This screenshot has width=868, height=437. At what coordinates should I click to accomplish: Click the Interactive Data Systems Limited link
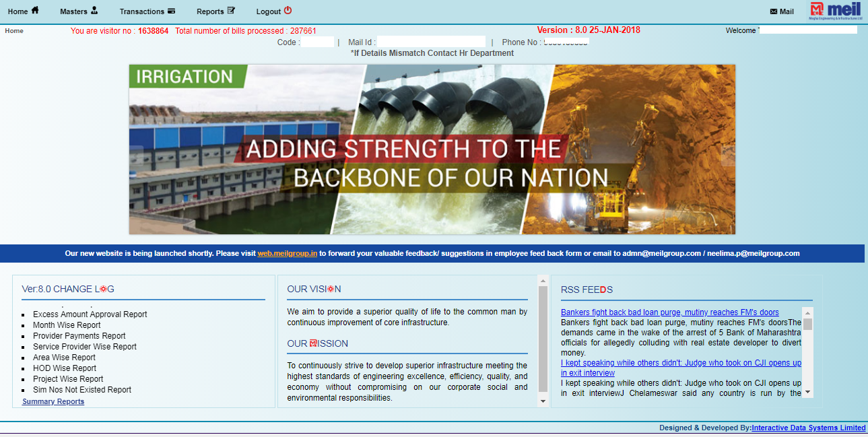(x=808, y=427)
